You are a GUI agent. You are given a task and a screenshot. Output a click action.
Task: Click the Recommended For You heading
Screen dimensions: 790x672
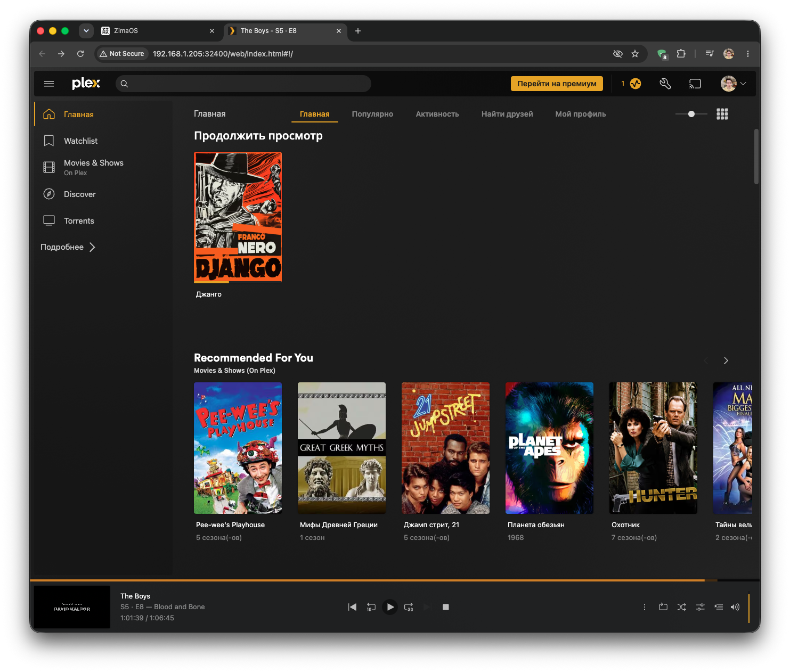[x=254, y=358]
